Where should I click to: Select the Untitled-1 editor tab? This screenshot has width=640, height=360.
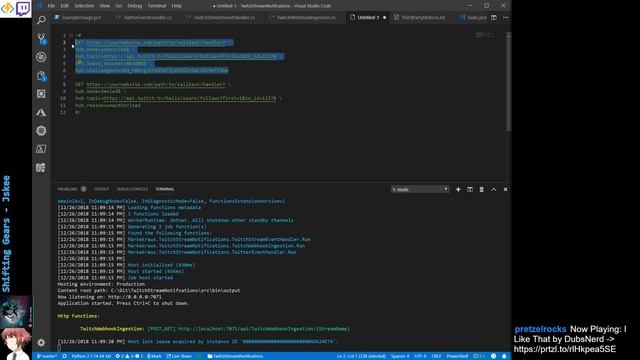368,18
